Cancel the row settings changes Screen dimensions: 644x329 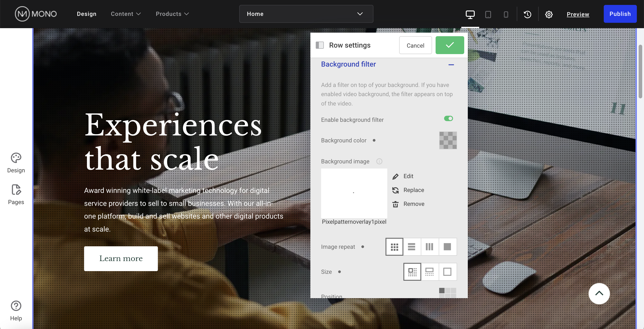[x=415, y=45]
